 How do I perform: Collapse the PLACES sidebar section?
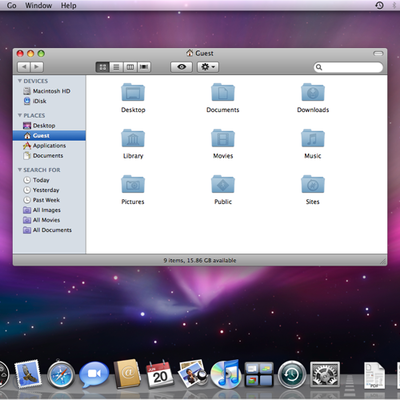tap(20, 115)
